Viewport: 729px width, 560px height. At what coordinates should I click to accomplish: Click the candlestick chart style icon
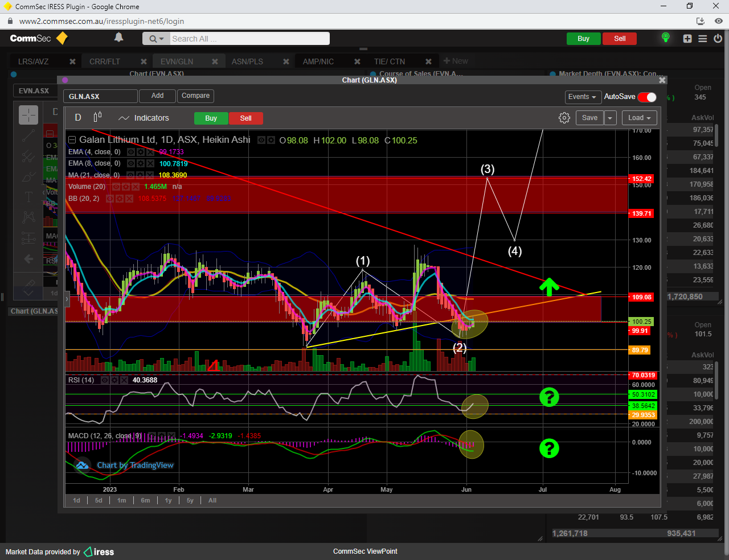click(97, 117)
